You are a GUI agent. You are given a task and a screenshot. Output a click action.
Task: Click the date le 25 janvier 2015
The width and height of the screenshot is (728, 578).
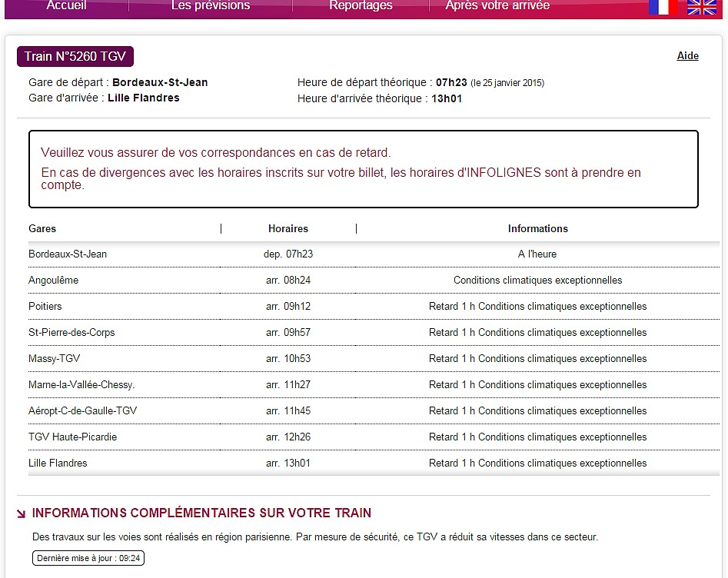coord(507,83)
